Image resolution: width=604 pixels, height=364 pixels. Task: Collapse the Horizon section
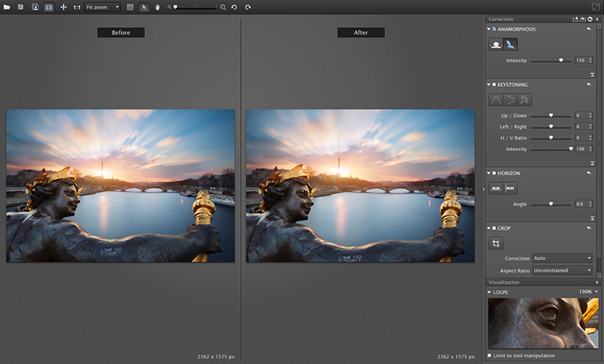pyautogui.click(x=489, y=173)
